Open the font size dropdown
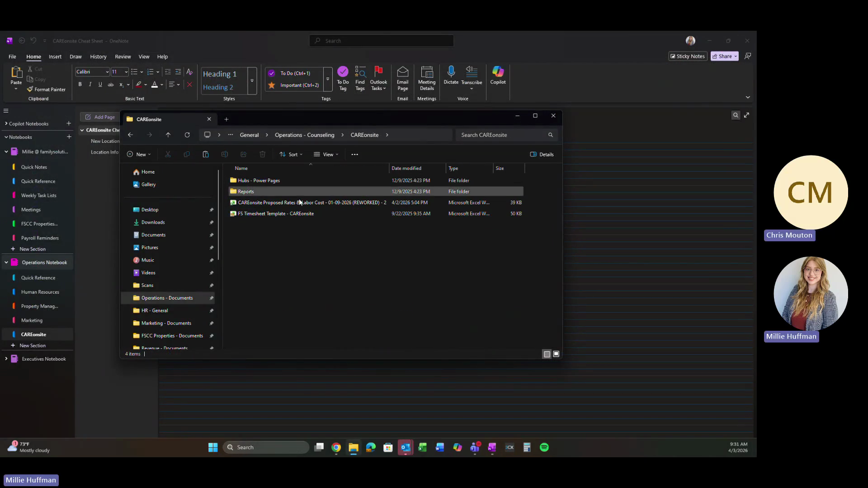Screen dimensions: 868x488 click(x=126, y=72)
